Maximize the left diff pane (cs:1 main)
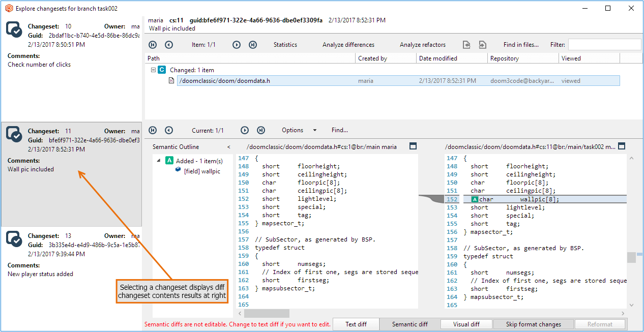The height and width of the screenshot is (332, 644). pos(413,146)
